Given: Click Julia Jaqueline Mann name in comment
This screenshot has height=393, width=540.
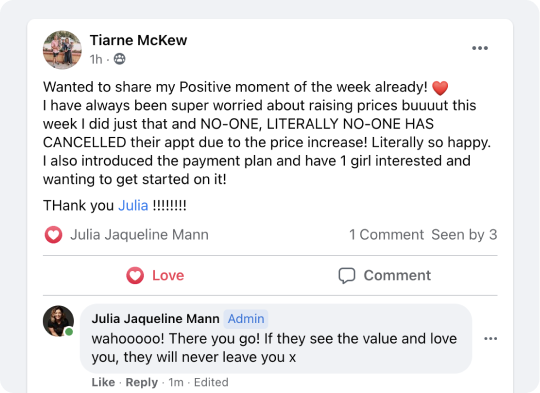Looking at the screenshot, I should tap(155, 319).
